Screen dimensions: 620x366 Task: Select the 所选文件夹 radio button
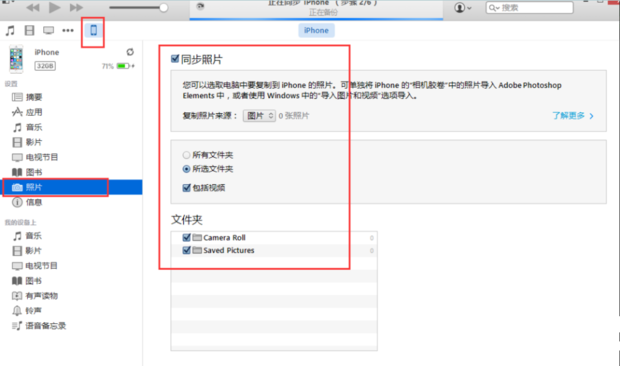tap(186, 169)
